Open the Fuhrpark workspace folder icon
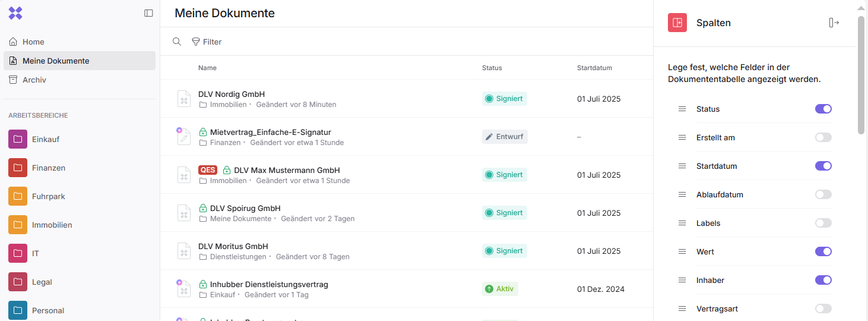868x321 pixels. [x=18, y=196]
